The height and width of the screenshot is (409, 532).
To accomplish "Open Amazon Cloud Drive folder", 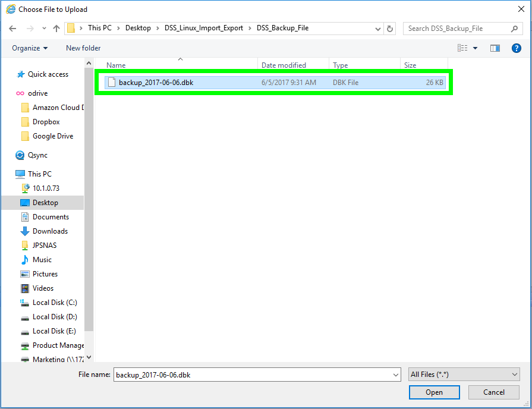I will (58, 108).
